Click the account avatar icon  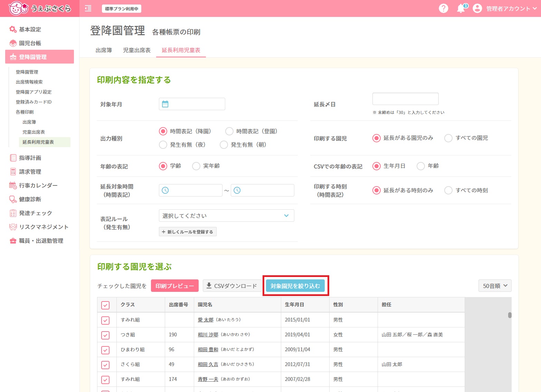(477, 8)
